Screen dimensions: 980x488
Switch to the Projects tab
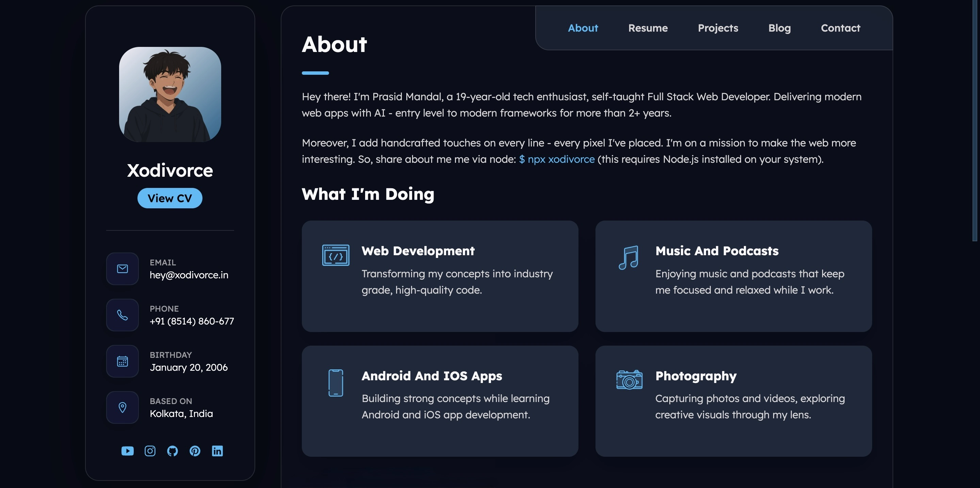click(x=718, y=28)
